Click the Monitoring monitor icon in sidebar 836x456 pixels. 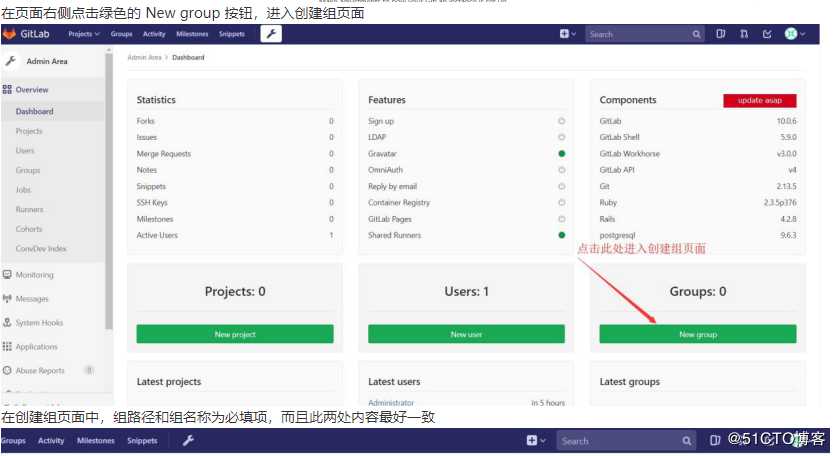pyautogui.click(x=7, y=275)
